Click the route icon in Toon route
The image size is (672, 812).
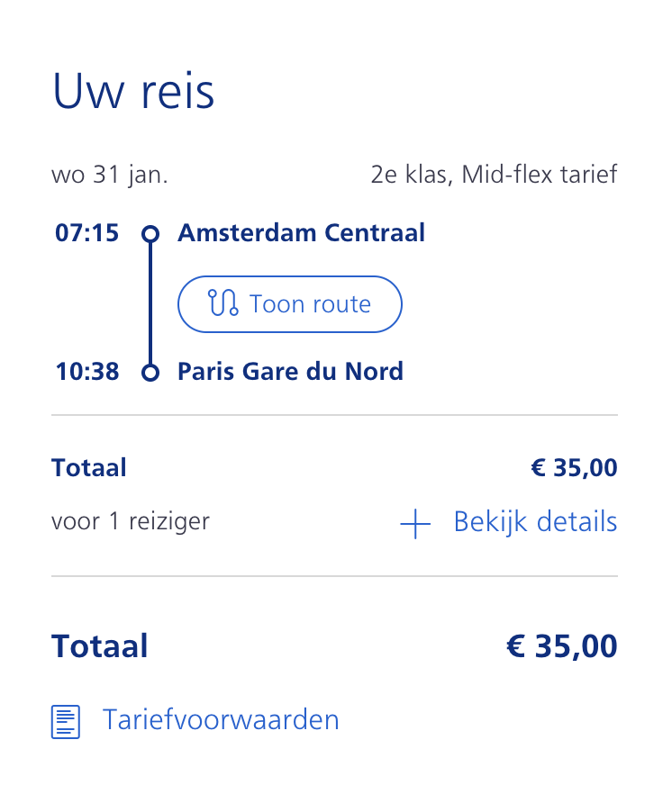click(222, 302)
